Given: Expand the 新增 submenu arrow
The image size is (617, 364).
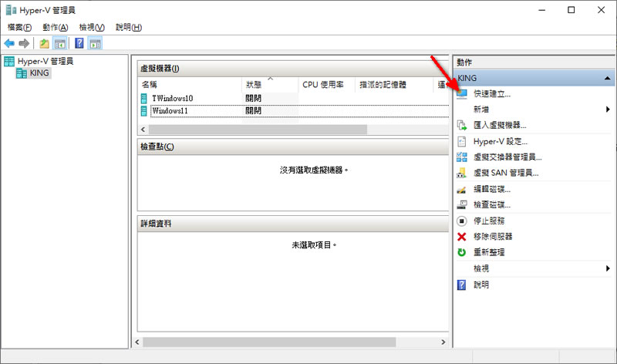Looking at the screenshot, I should pyautogui.click(x=608, y=110).
